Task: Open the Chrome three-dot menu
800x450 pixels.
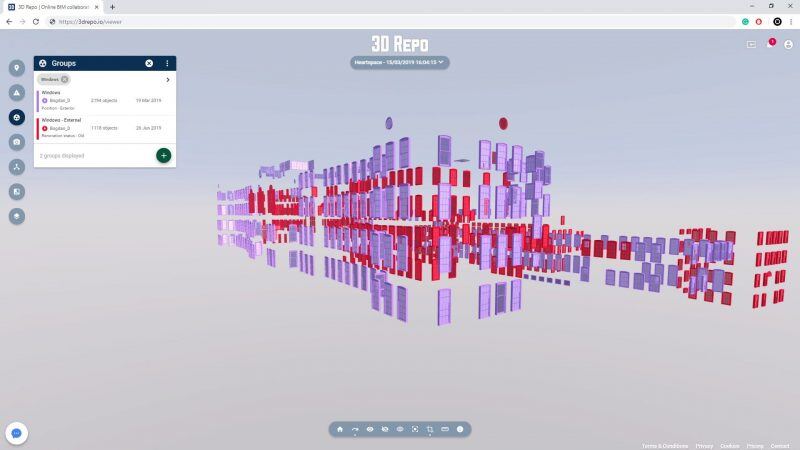Action: 791,22
